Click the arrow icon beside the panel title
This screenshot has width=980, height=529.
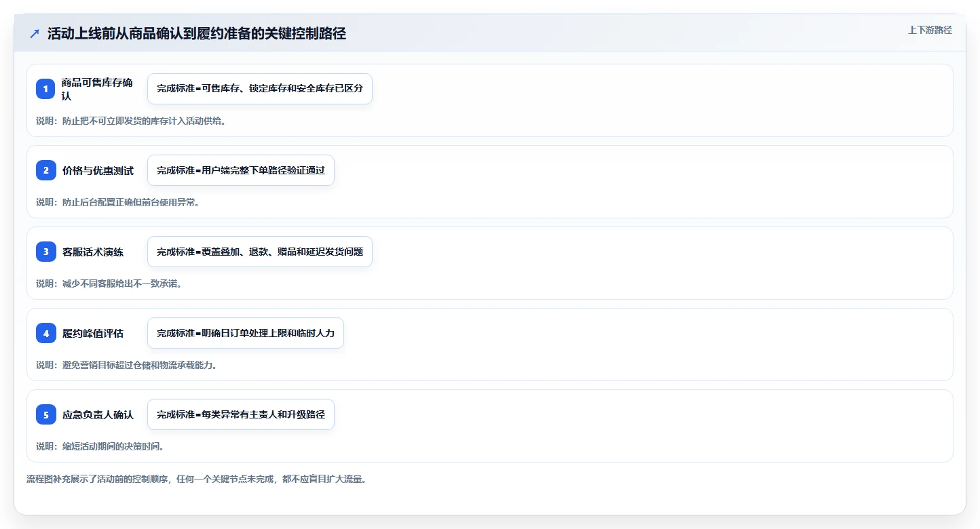click(35, 34)
